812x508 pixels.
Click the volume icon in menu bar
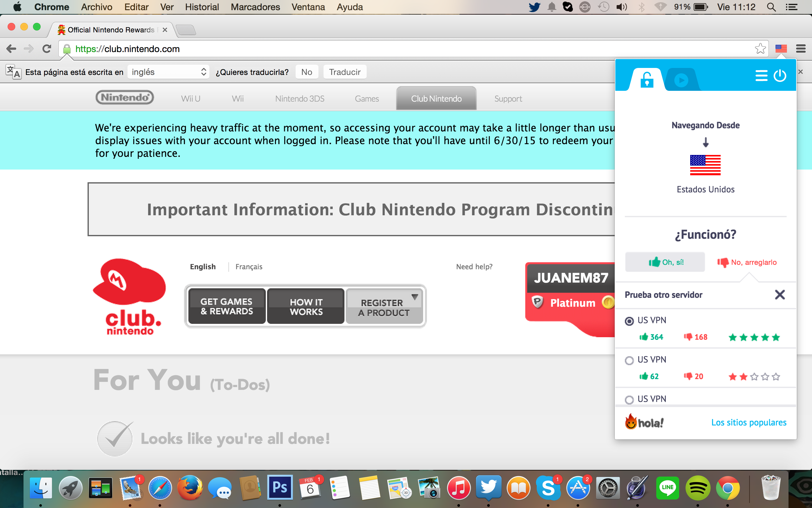pyautogui.click(x=621, y=7)
